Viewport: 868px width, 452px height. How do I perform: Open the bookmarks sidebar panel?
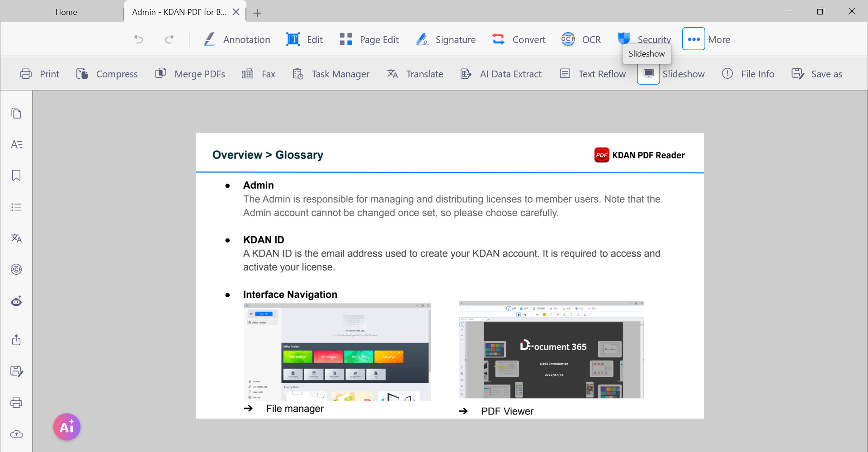[x=16, y=176]
